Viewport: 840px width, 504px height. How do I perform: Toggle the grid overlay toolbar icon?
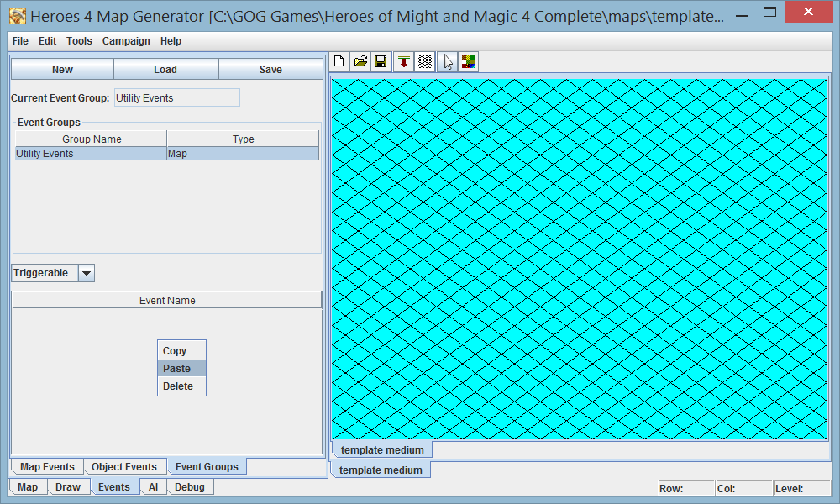(425, 61)
